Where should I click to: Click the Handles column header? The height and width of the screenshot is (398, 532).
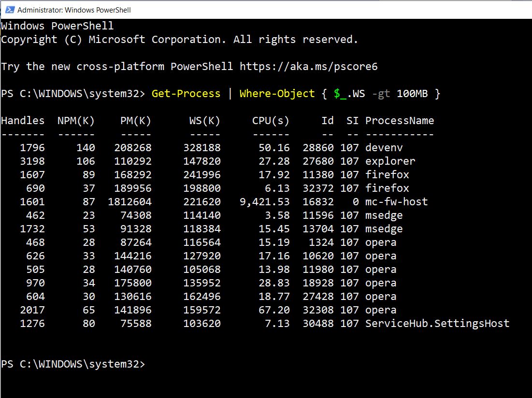(x=23, y=121)
